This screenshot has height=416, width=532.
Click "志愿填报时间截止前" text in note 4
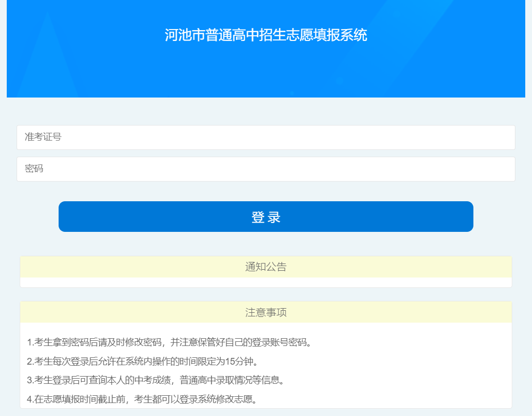[84, 399]
